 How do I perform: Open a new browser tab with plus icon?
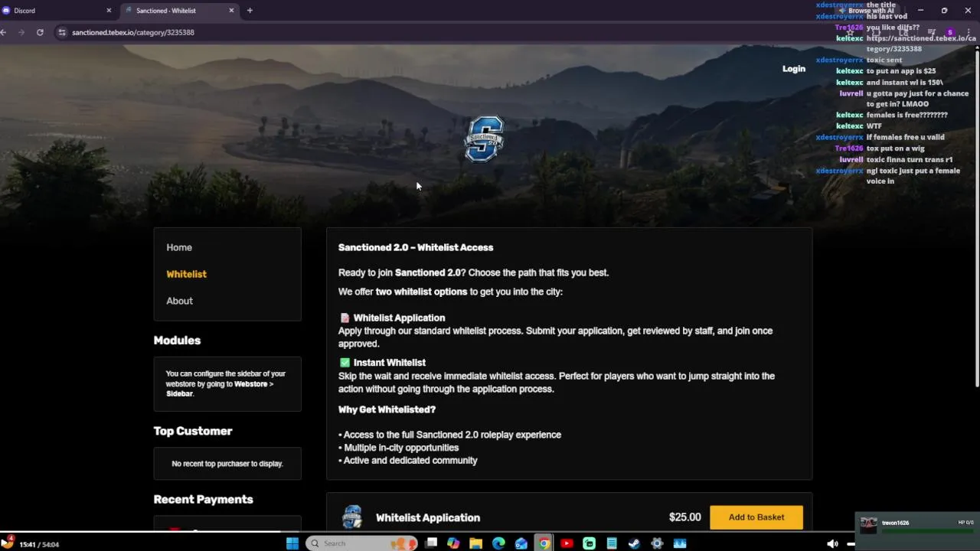point(250,11)
